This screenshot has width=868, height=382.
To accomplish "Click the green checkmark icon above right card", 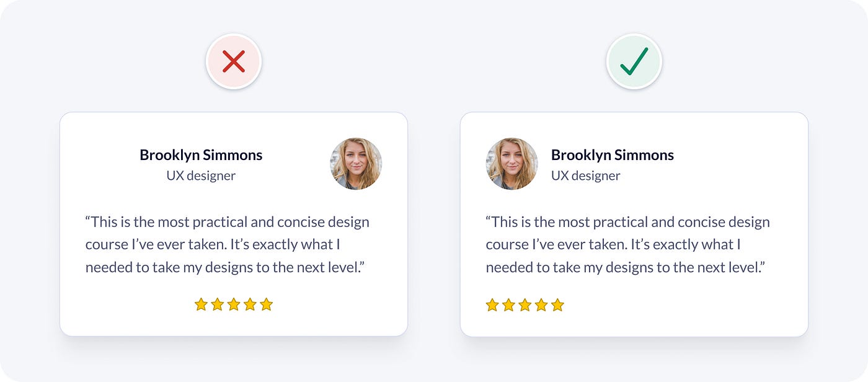I will point(634,61).
